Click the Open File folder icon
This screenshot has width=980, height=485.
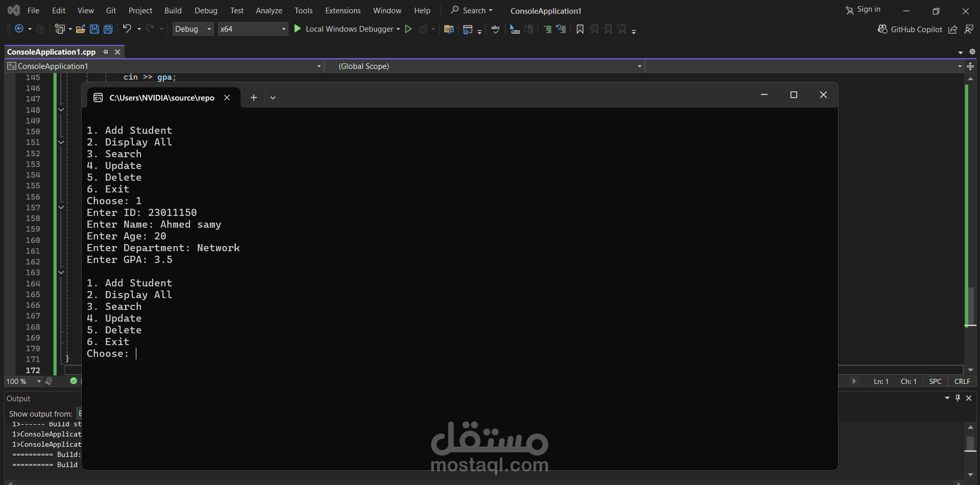click(80, 29)
